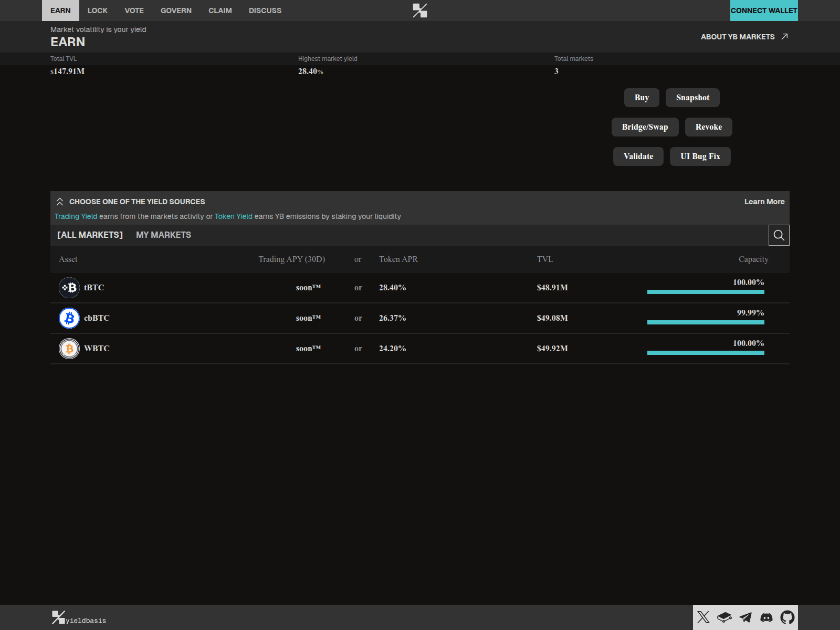Open the search markets icon

coord(779,235)
